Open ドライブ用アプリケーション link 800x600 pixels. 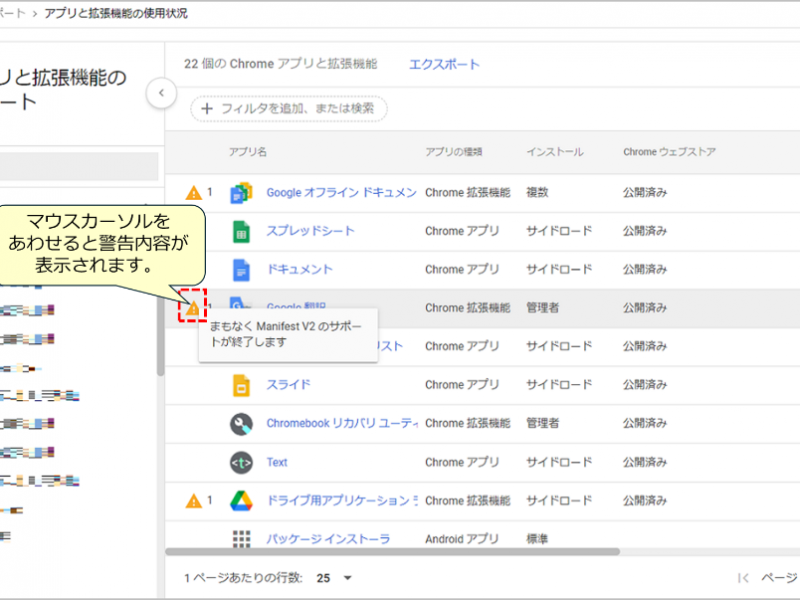[x=342, y=501]
